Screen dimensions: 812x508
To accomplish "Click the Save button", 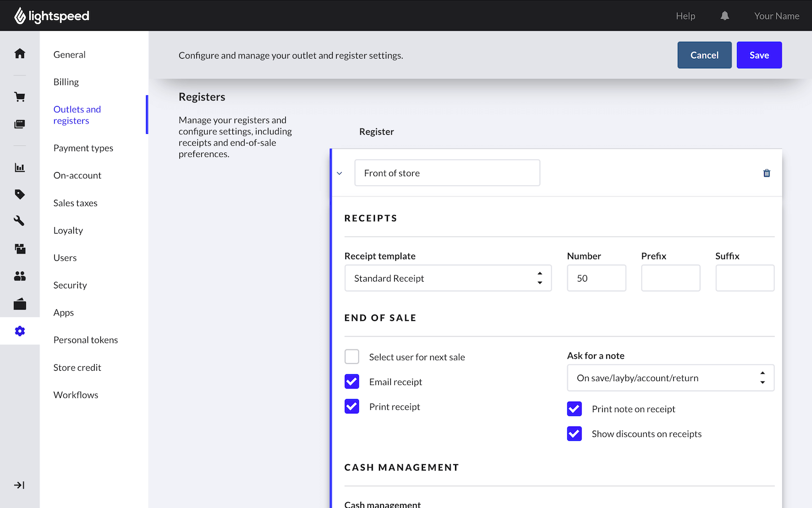I will [x=759, y=55].
